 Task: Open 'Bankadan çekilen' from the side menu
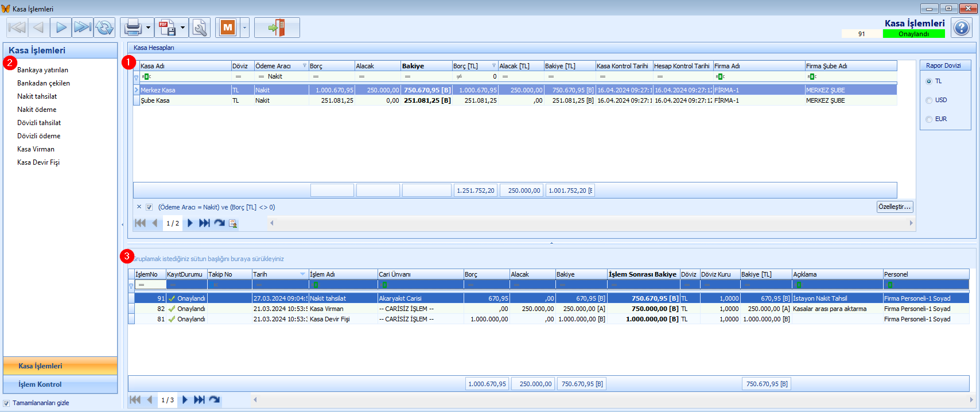44,83
